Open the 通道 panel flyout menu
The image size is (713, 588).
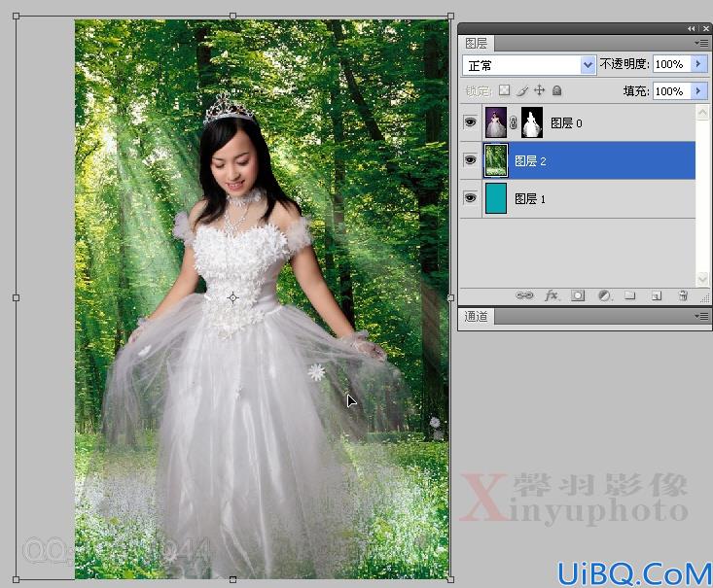pyautogui.click(x=701, y=316)
